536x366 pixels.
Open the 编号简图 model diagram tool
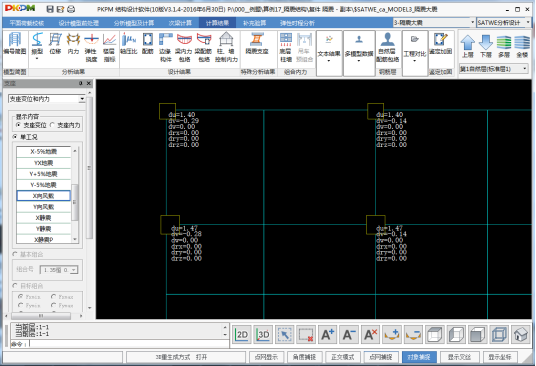[15, 44]
